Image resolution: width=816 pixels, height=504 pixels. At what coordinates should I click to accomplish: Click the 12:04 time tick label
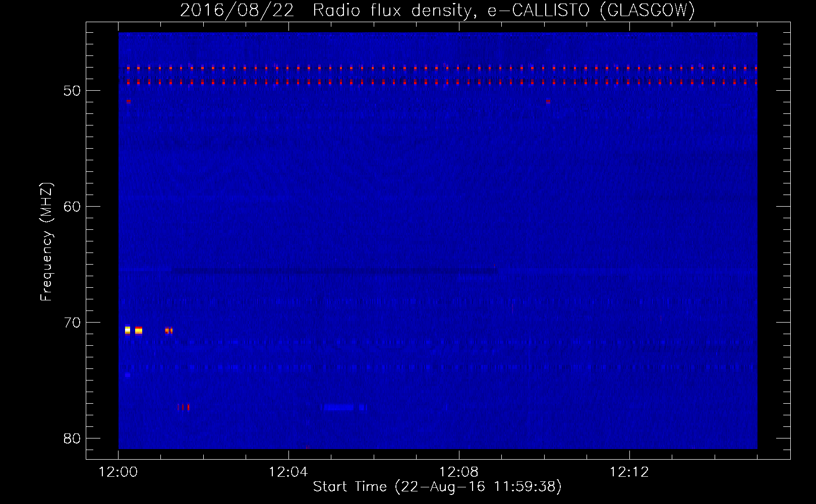click(288, 472)
